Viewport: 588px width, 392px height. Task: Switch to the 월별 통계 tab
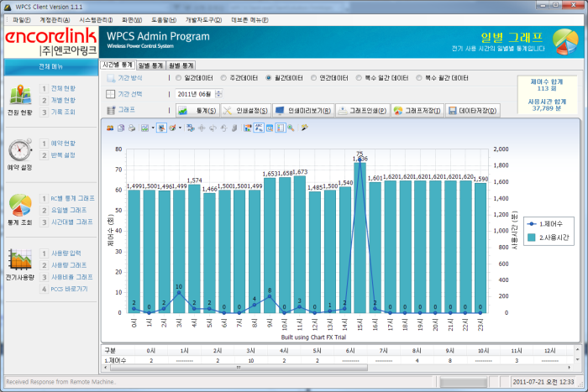pos(181,65)
